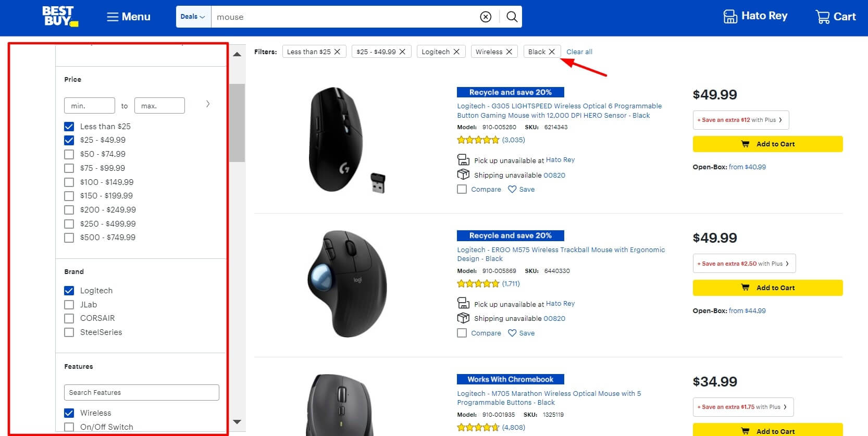Click the Clear all filters link
Viewport: 868px width, 436px height.
coord(579,52)
